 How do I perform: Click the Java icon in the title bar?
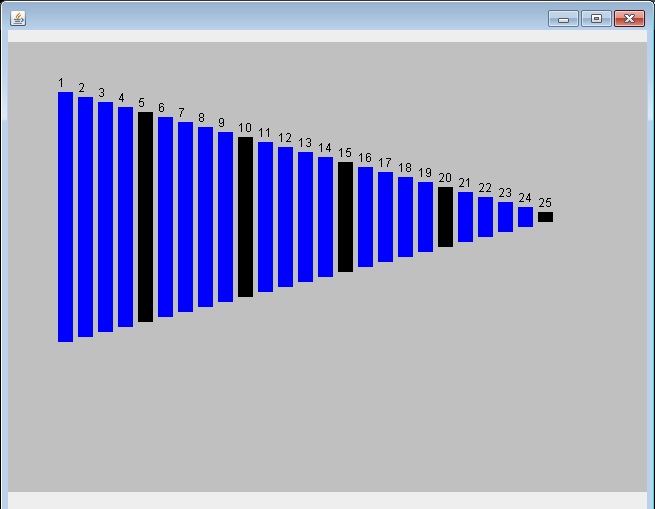18,18
